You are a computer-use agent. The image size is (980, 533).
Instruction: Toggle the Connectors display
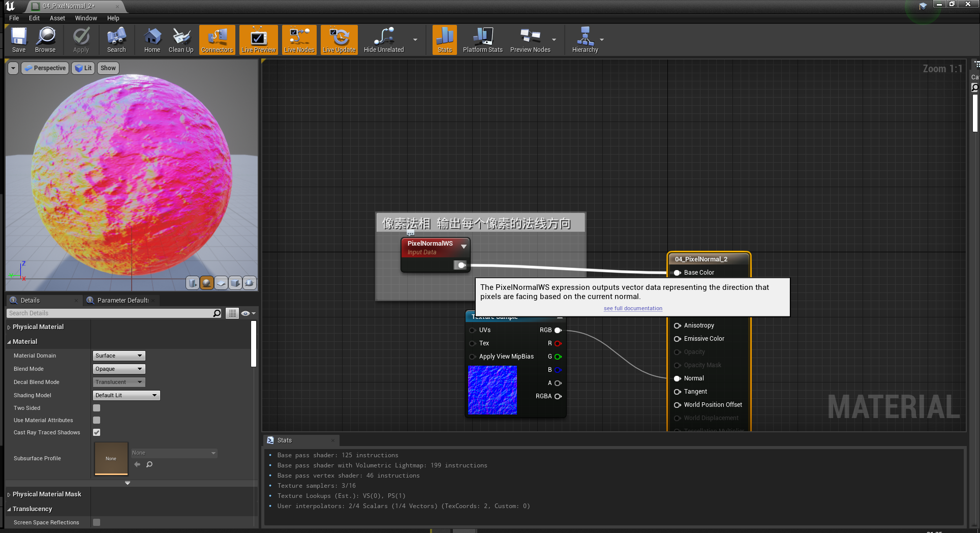(217, 40)
